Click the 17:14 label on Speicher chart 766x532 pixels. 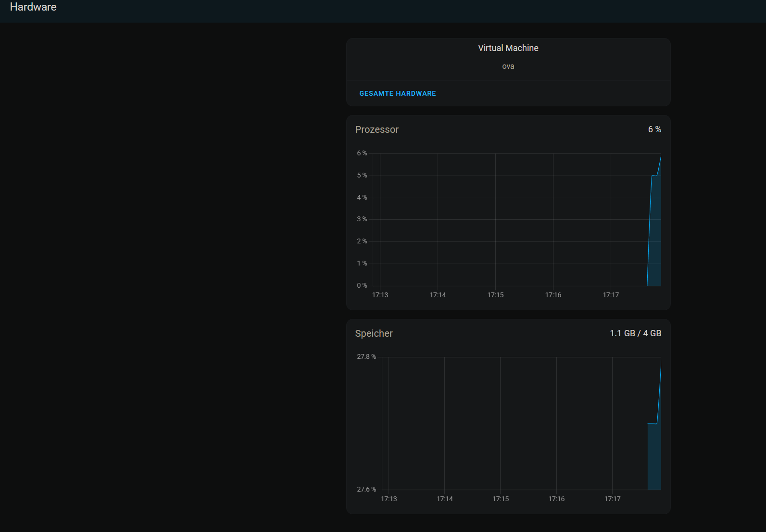444,499
